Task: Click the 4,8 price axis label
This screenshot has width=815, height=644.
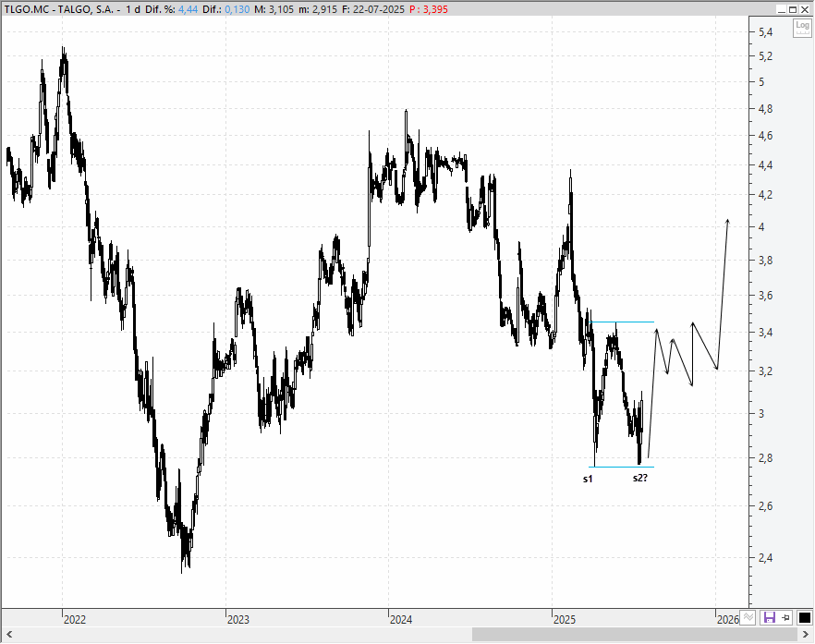Action: coord(766,109)
